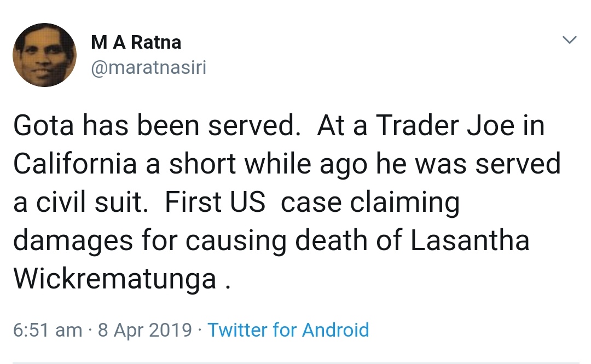Viewport: 591px width, 364px height.
Task: Open the M A Ratna profile picture
Action: [x=44, y=55]
